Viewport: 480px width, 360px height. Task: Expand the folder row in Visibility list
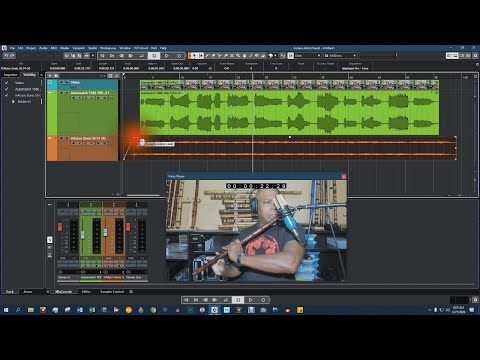coord(13,102)
